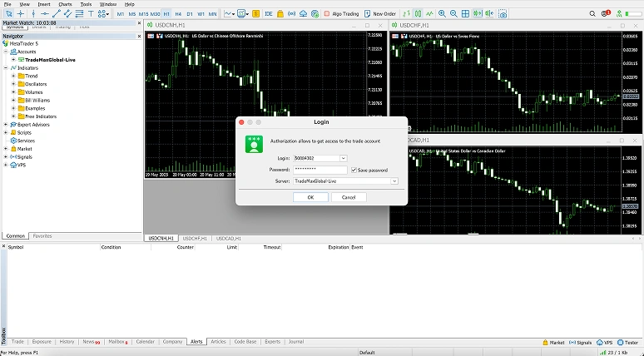Open a New Order from toolbar
Viewport: 644px width, 356px height.
point(380,14)
